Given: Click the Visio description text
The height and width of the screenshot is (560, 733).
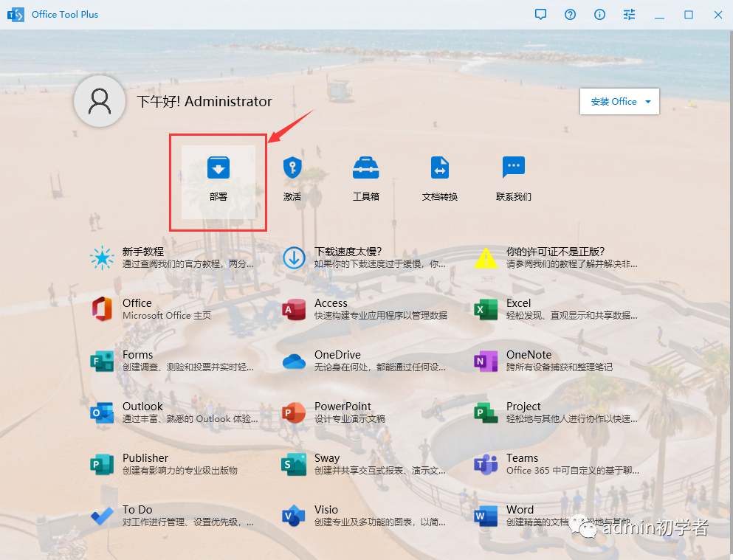Looking at the screenshot, I should pyautogui.click(x=380, y=522).
